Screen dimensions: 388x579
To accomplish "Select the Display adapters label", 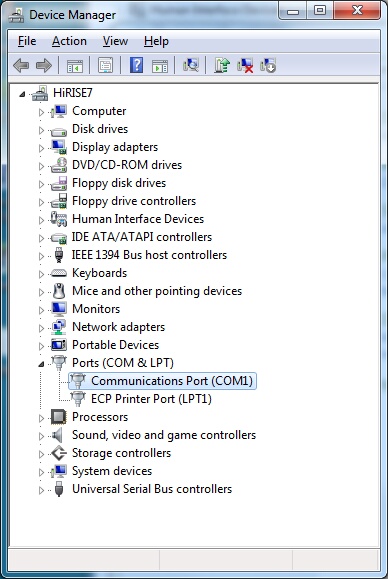I will click(115, 147).
